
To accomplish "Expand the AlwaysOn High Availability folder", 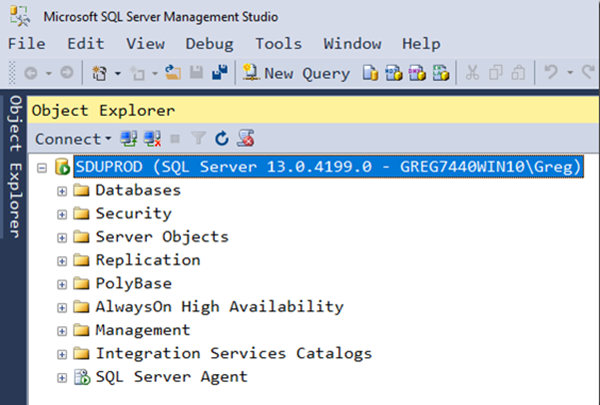I will (62, 308).
